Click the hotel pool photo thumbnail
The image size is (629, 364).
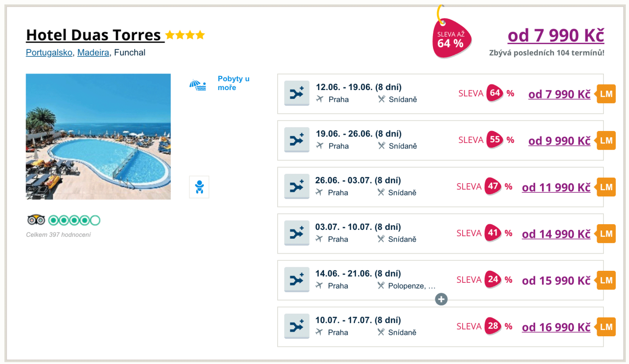coord(98,137)
